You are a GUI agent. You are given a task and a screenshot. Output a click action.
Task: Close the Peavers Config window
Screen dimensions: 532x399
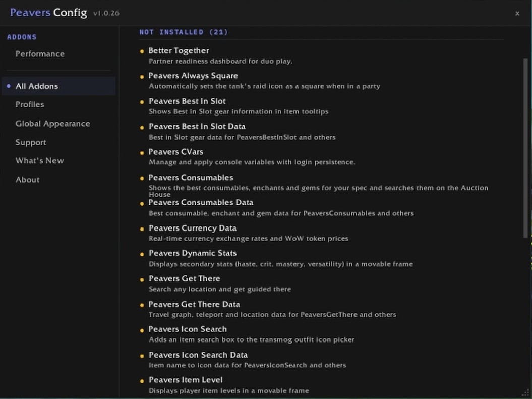[517, 13]
